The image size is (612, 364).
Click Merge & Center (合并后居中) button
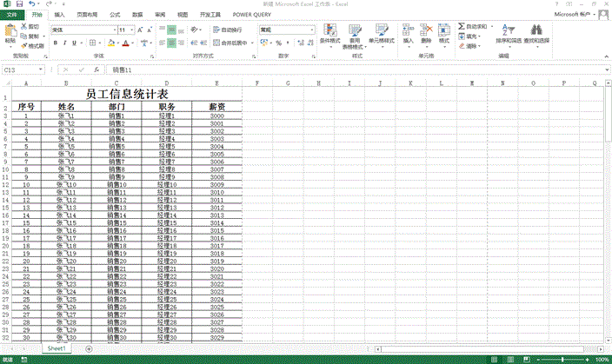229,43
